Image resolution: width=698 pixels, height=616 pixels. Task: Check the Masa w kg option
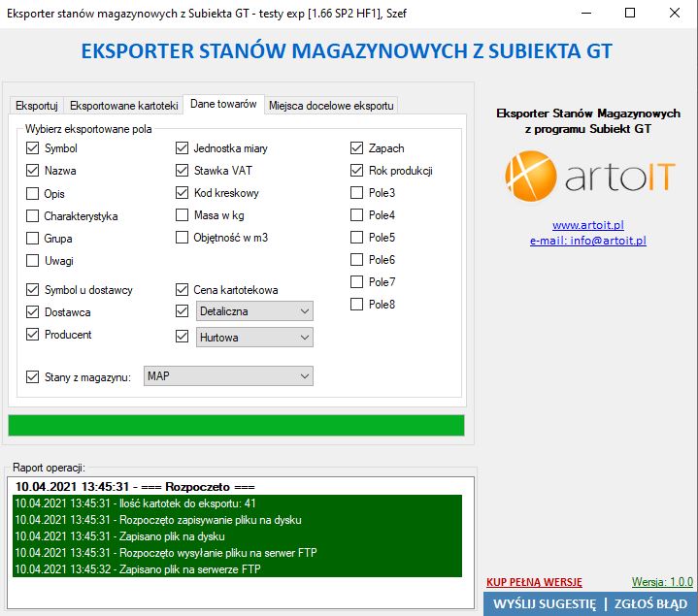(183, 215)
